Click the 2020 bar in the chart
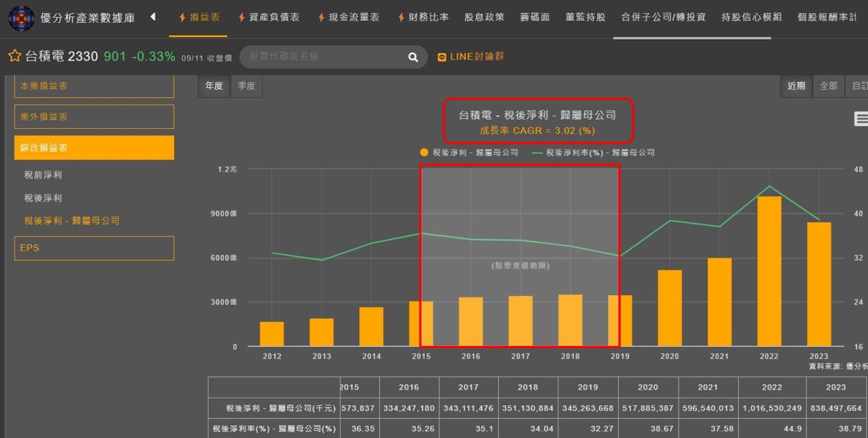This screenshot has width=868, height=438. click(x=670, y=308)
